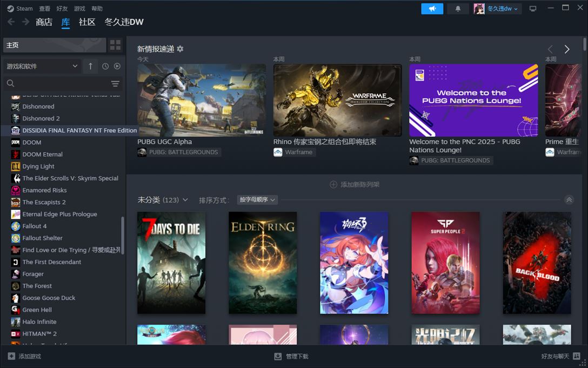Screen dimensions: 588x368
Task: Open Friends & Chat icon
Action: [x=577, y=356]
